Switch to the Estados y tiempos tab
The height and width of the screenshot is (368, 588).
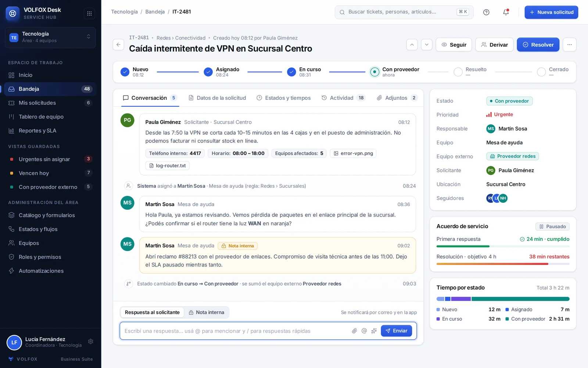pyautogui.click(x=284, y=98)
